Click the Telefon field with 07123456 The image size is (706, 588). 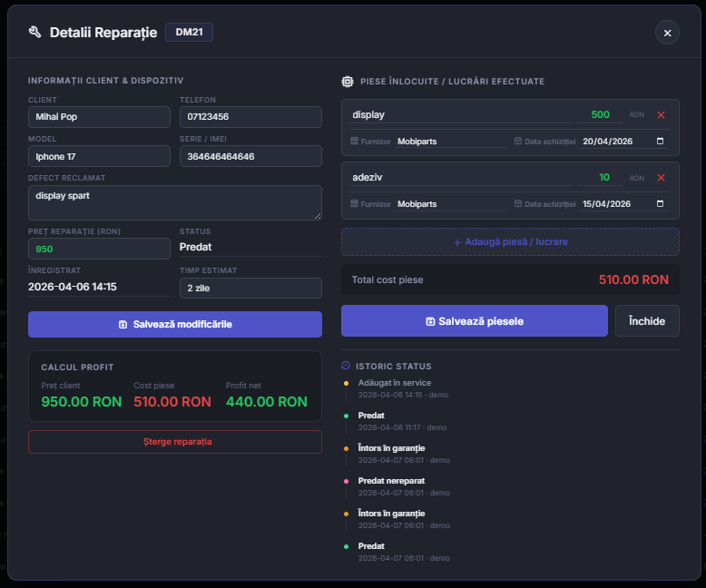tap(250, 117)
